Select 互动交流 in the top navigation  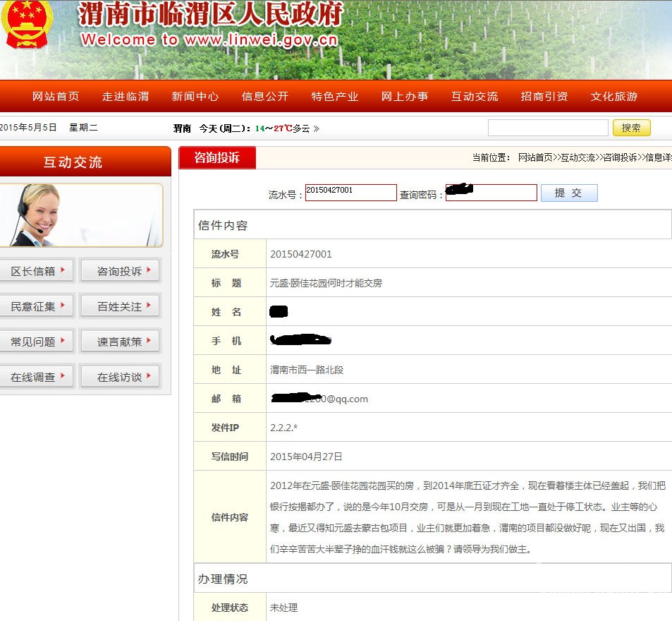[475, 97]
